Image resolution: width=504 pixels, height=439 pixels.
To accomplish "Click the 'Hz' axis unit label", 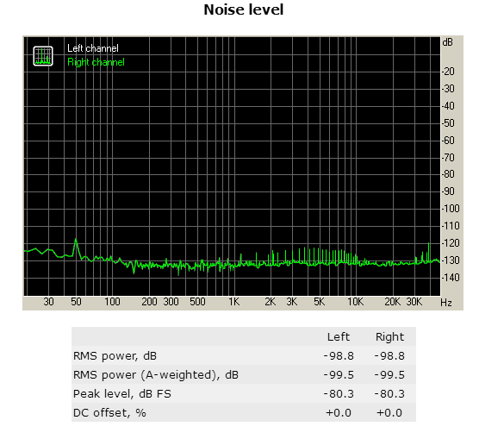I will pos(446,303).
